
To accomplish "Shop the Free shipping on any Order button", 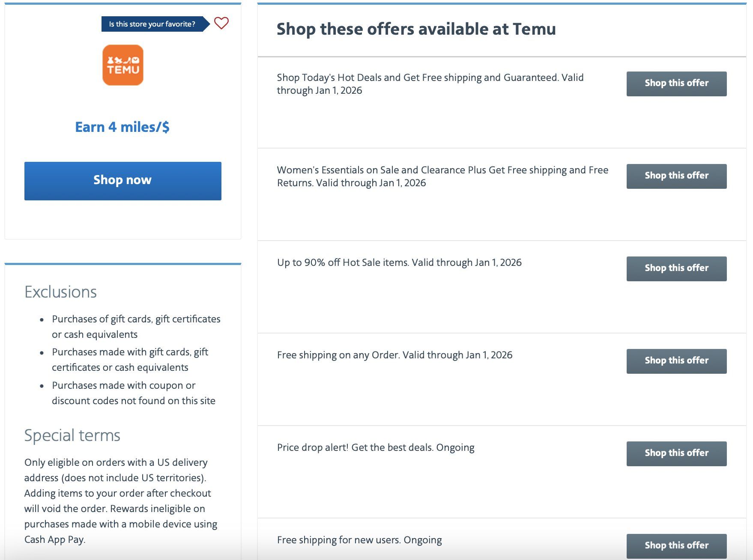I will (676, 361).
